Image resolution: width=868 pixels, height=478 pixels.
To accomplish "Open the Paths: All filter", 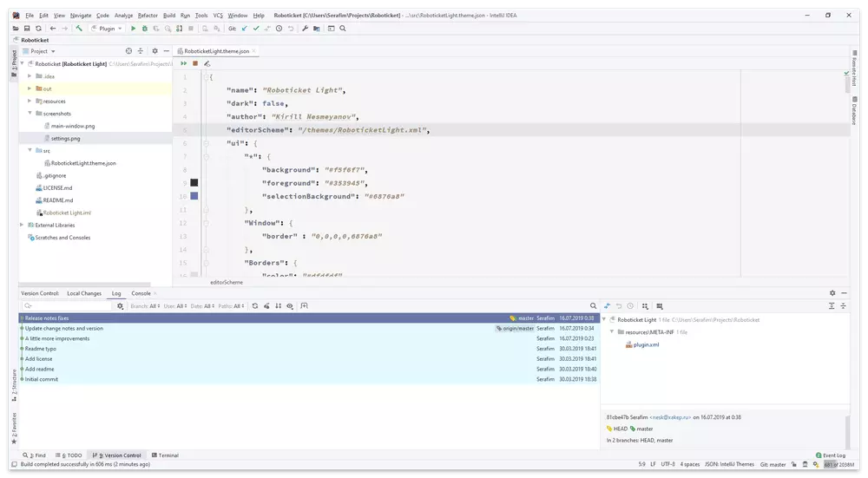I will tap(231, 306).
